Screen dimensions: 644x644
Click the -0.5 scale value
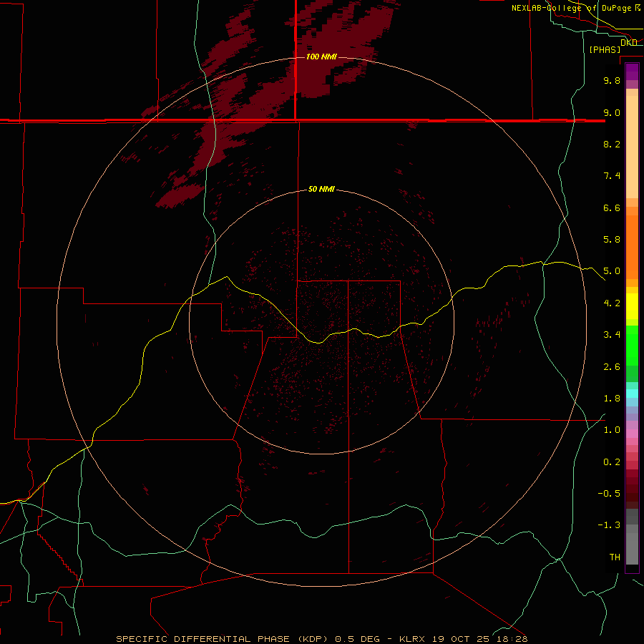[x=609, y=494]
